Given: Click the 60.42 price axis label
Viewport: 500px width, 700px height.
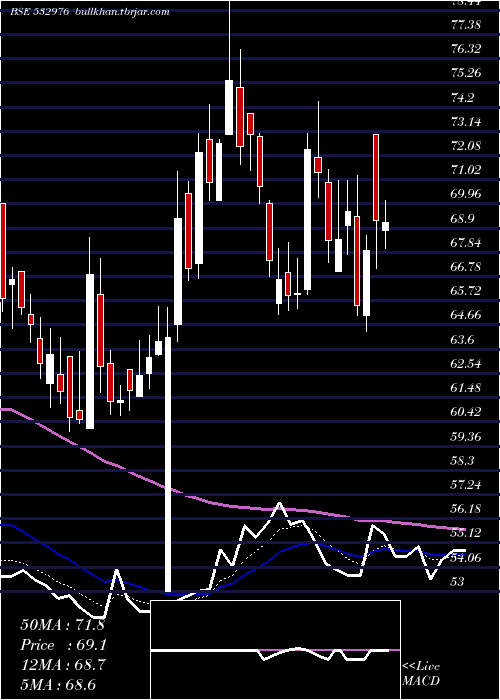Looking at the screenshot, I should 466,411.
